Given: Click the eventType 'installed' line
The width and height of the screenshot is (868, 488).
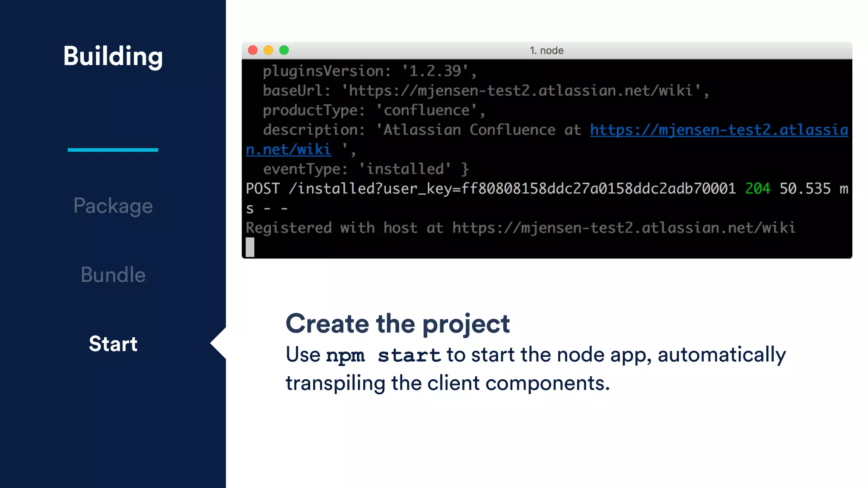Looking at the screenshot, I should 366,169.
